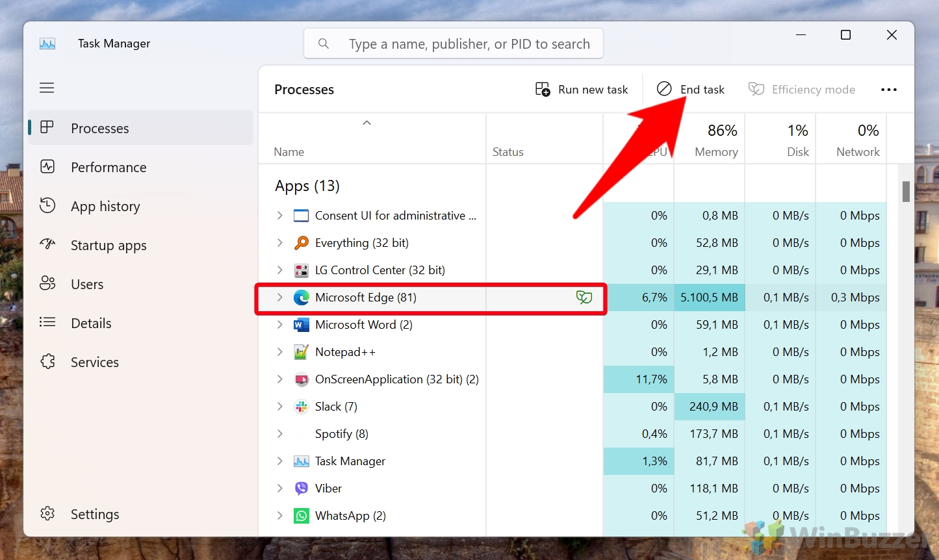Click the Efficiency mode button
The width and height of the screenshot is (939, 560).
[802, 90]
